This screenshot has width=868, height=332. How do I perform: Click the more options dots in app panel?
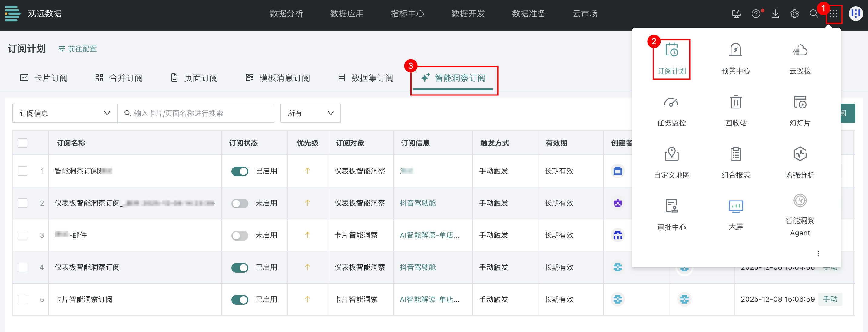[818, 254]
